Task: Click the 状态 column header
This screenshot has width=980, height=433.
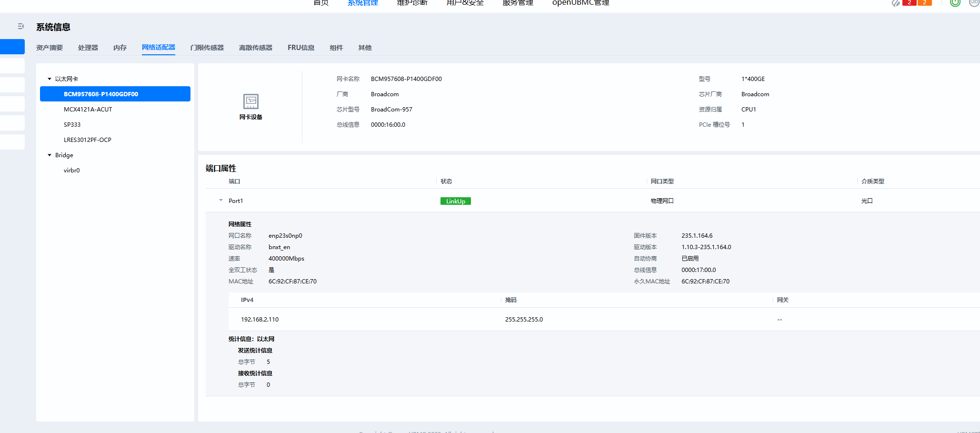Action: coord(446,181)
